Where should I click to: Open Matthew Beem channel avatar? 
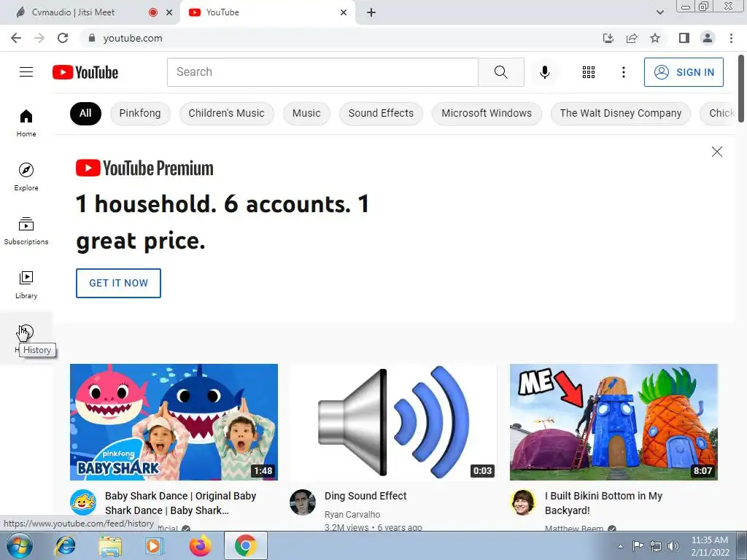tap(523, 502)
